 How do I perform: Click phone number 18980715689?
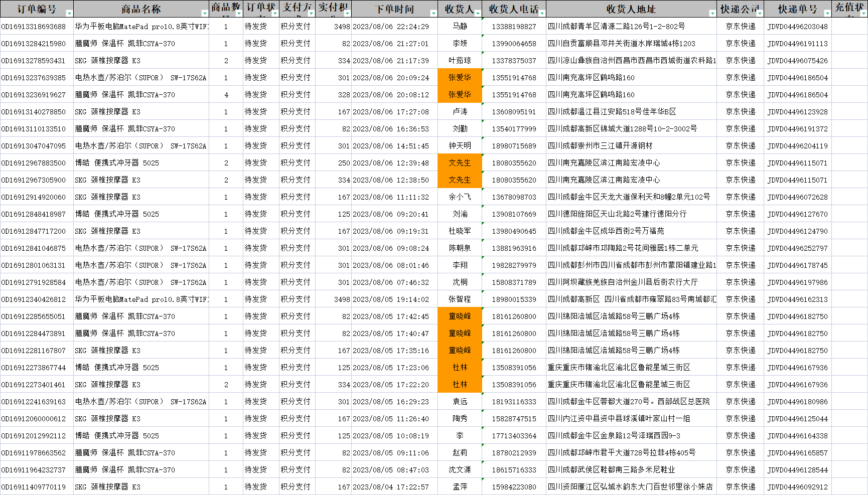pyautogui.click(x=514, y=146)
